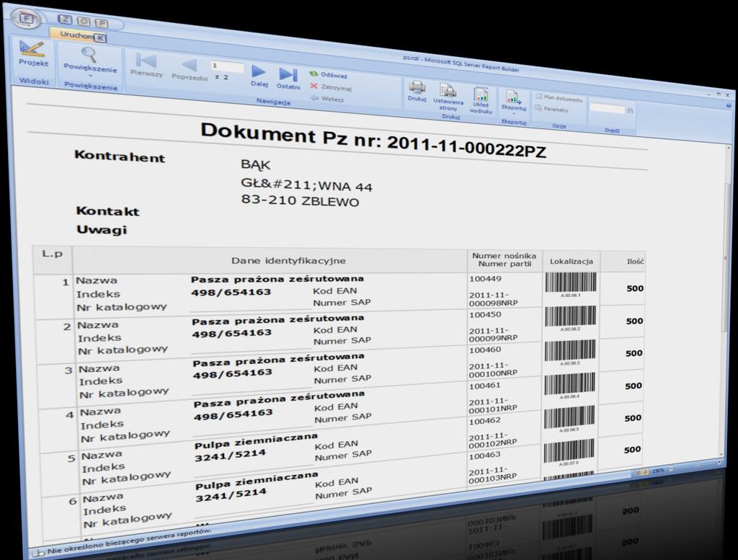This screenshot has width=738, height=560.
Task: Click carrier number 100462
Action: [x=485, y=421]
